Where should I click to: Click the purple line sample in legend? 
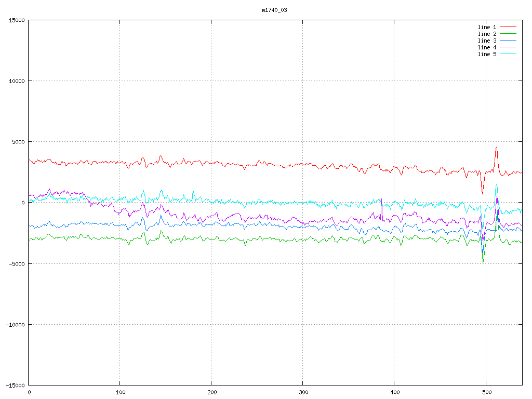coord(509,47)
